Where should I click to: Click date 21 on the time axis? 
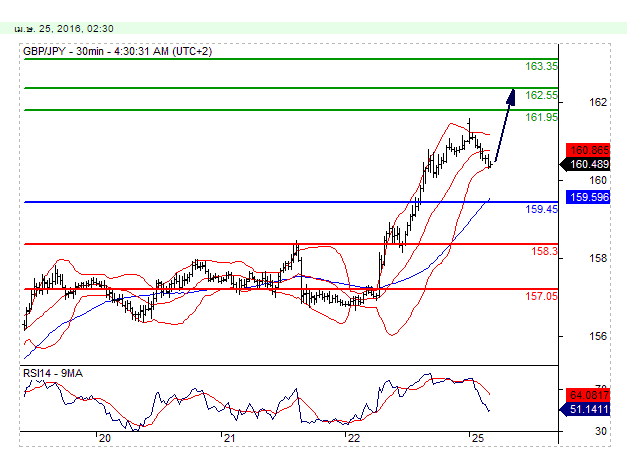coord(229,438)
